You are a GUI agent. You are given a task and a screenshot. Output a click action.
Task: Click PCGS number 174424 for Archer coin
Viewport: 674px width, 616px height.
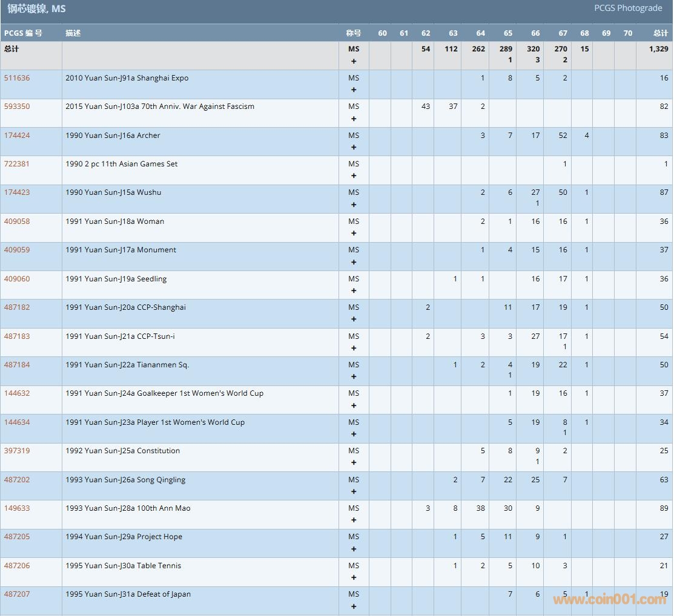point(17,136)
